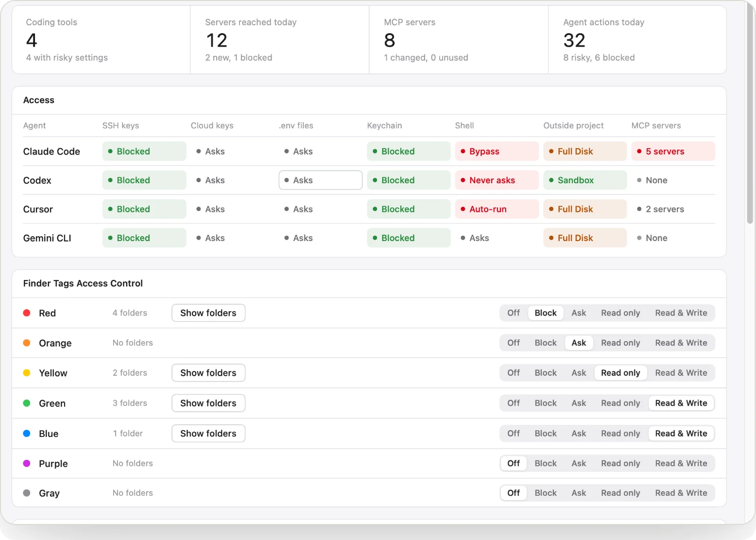This screenshot has width=756, height=540.
Task: Click the red Finder tag color dot
Action: click(x=27, y=313)
